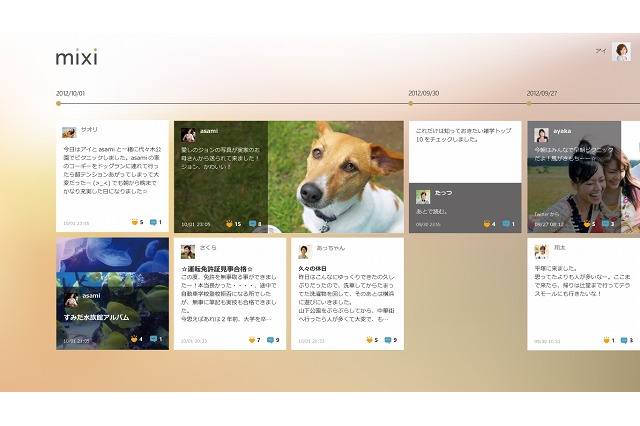View the dog photo

pyautogui.click(x=336, y=177)
